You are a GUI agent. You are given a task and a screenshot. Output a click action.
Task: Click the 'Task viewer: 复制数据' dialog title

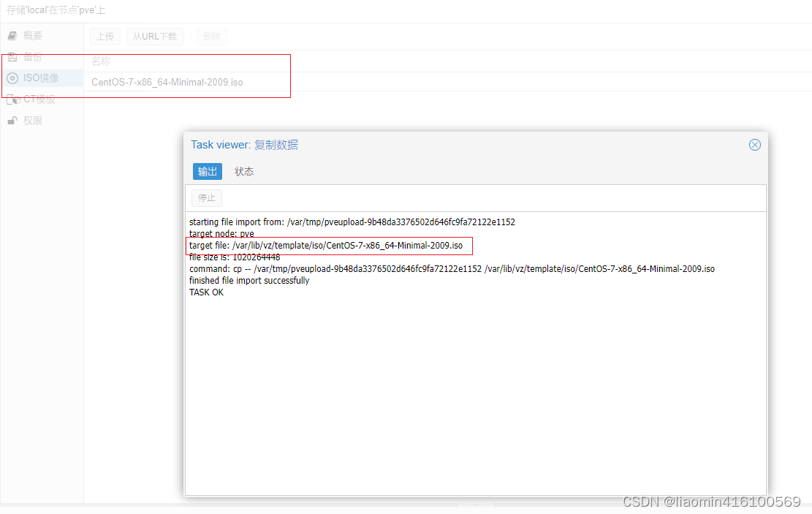point(244,145)
